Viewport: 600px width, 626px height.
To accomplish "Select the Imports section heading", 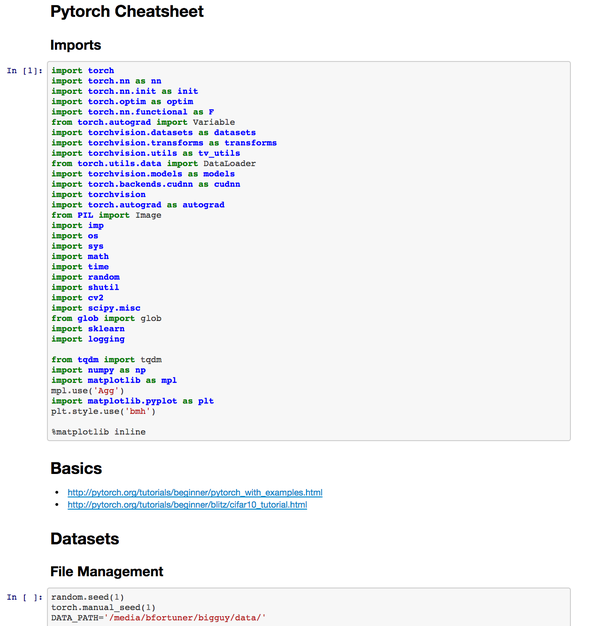I will click(x=75, y=45).
